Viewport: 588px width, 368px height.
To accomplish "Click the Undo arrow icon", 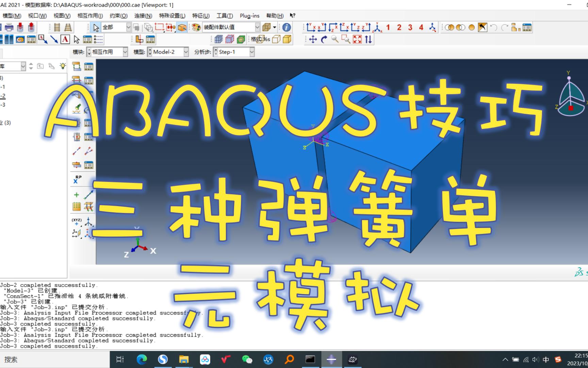I will click(494, 27).
